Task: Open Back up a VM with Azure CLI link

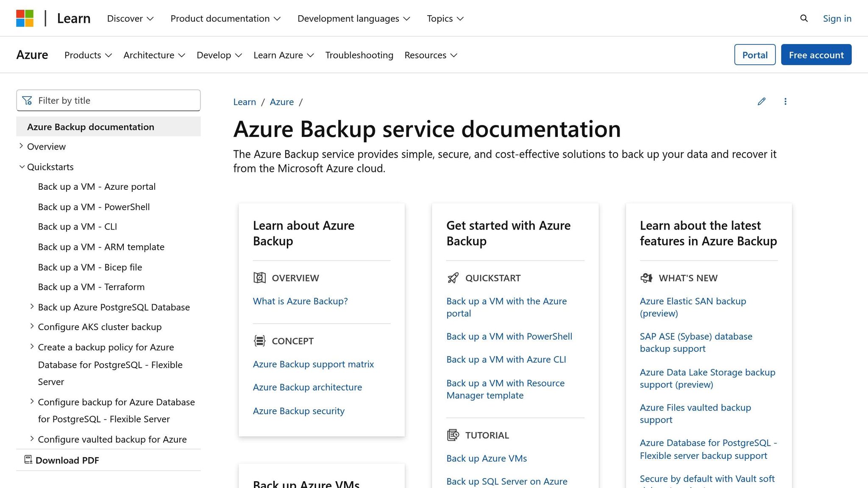Action: [506, 359]
